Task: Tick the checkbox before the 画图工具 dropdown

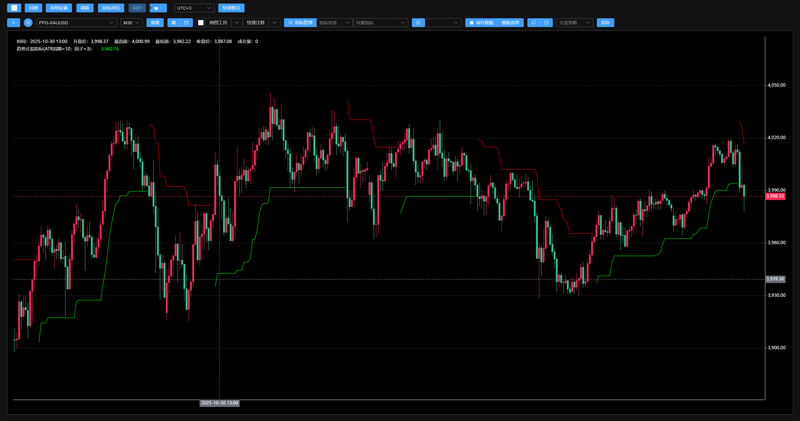Action: (x=201, y=22)
